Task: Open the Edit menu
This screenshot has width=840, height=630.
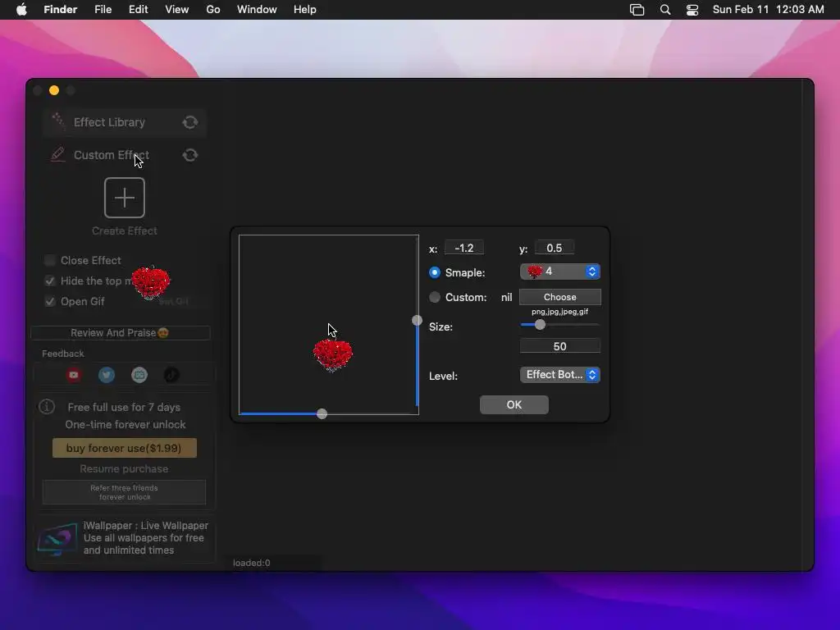Action: [x=138, y=10]
